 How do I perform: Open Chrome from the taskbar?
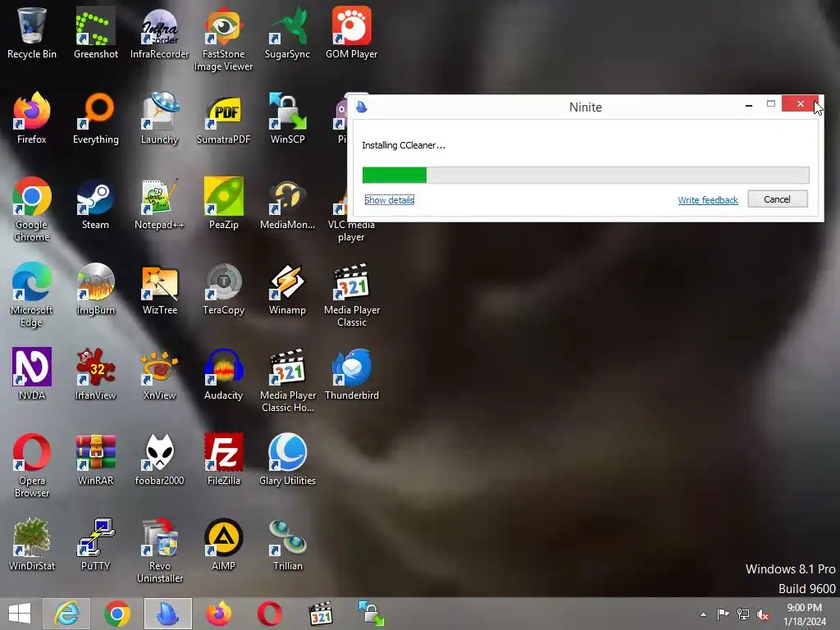(116, 614)
